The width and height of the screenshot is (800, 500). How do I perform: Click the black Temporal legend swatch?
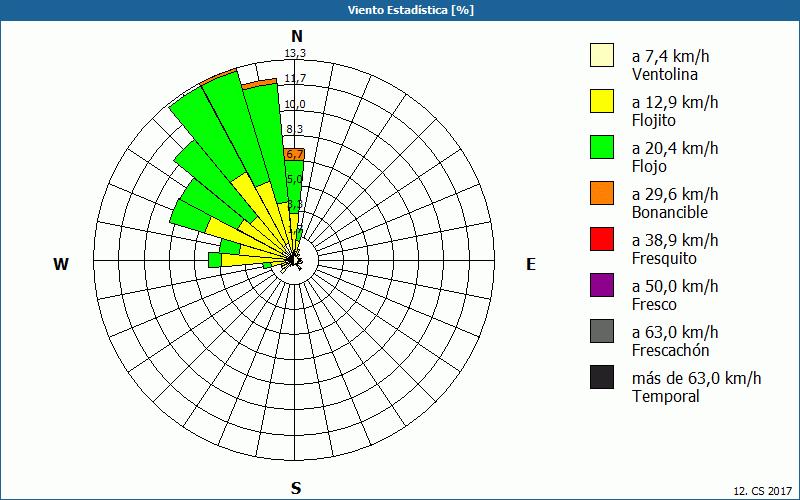(602, 377)
